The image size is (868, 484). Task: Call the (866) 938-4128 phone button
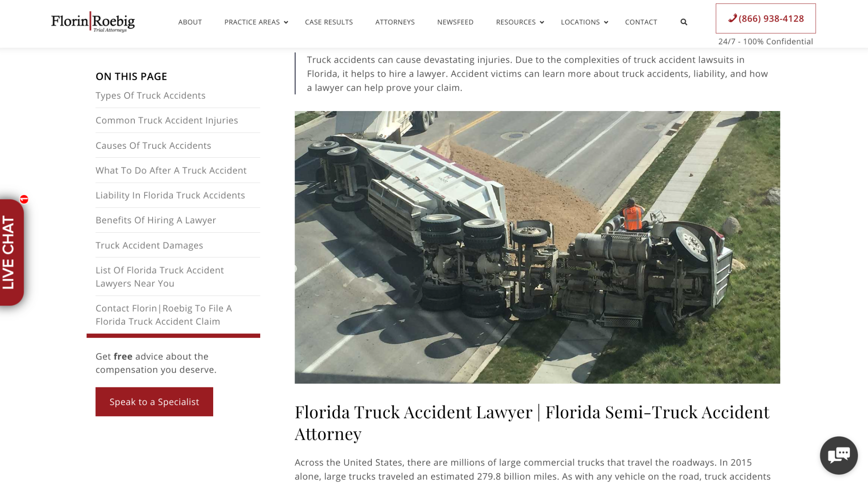[x=765, y=19]
